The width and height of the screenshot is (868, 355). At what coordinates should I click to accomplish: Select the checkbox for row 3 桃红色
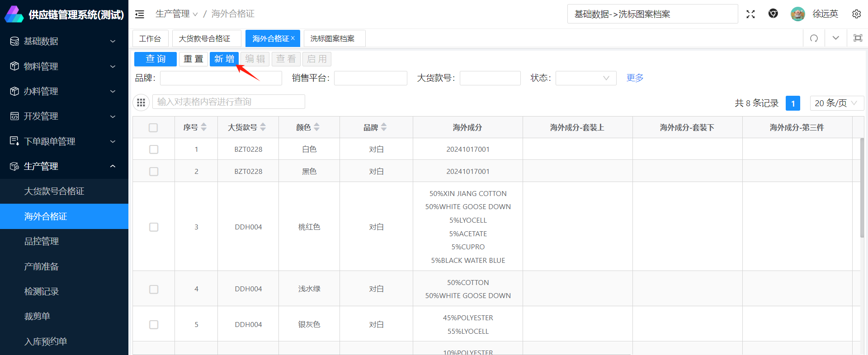coord(154,227)
